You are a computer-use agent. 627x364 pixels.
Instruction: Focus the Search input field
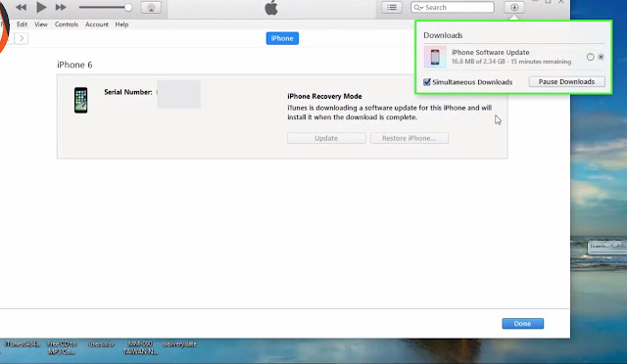[x=453, y=7]
